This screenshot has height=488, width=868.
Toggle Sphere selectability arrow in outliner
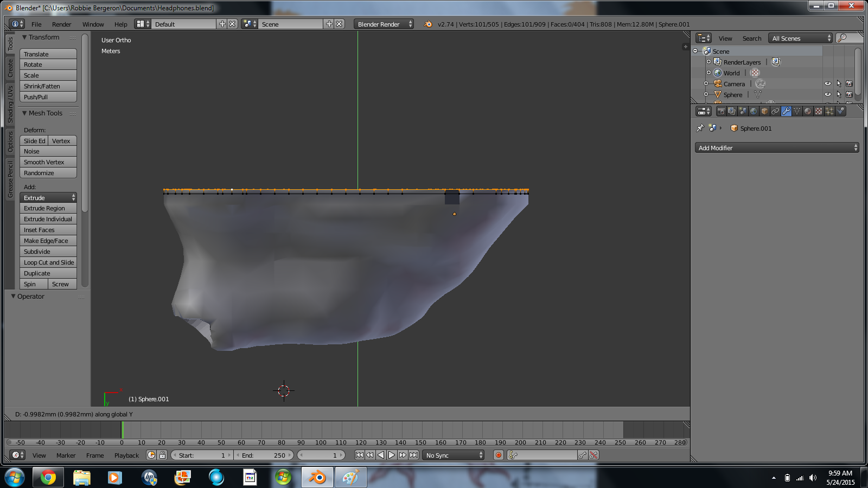[839, 94]
